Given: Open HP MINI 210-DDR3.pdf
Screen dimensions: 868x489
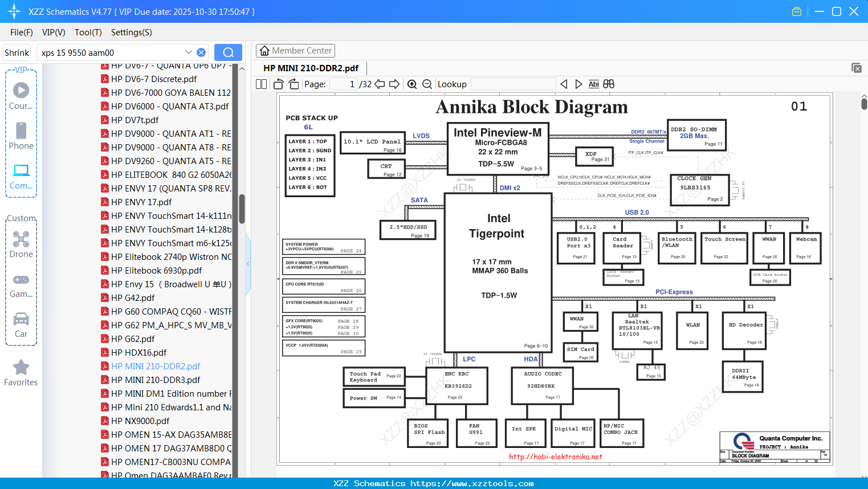Looking at the screenshot, I should [x=156, y=380].
